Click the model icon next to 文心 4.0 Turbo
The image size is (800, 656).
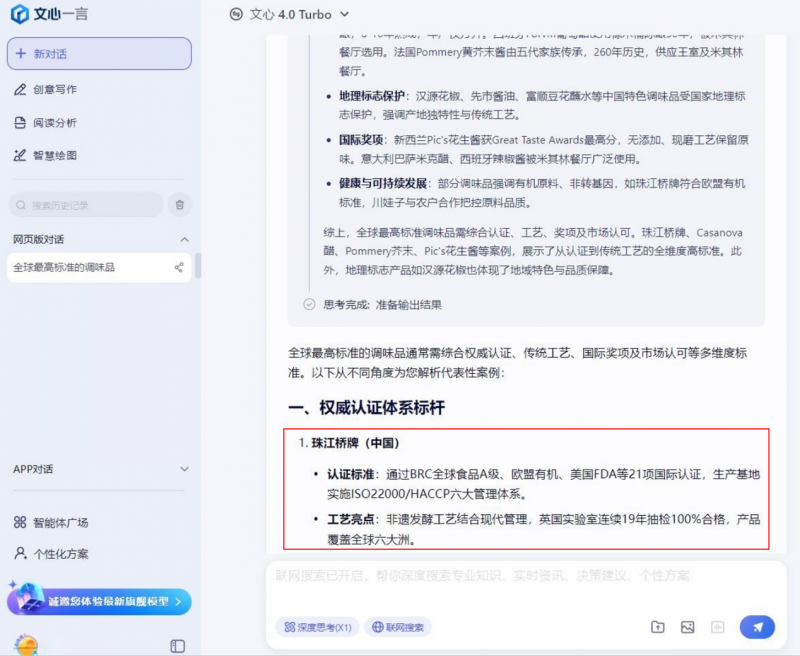pos(236,14)
